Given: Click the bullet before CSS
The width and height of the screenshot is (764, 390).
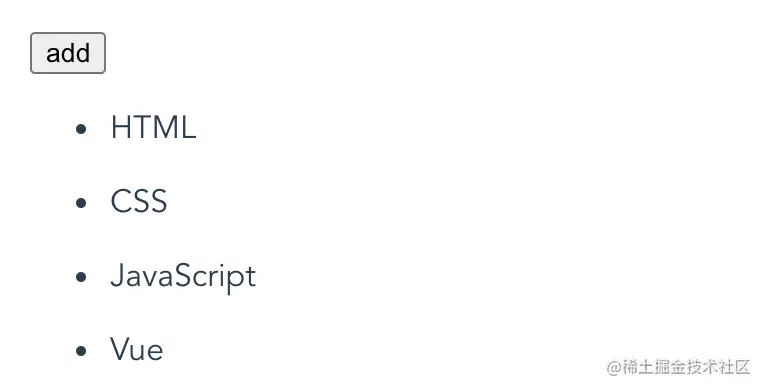Looking at the screenshot, I should pyautogui.click(x=81, y=202).
